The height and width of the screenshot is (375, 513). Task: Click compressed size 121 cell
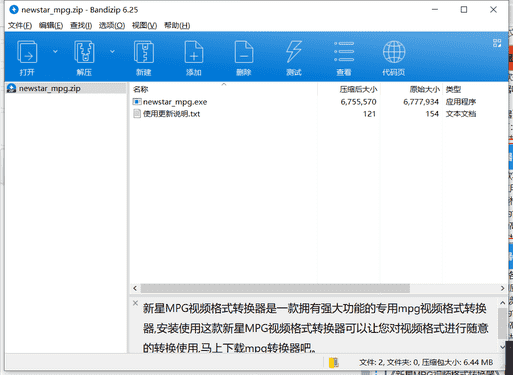[369, 114]
